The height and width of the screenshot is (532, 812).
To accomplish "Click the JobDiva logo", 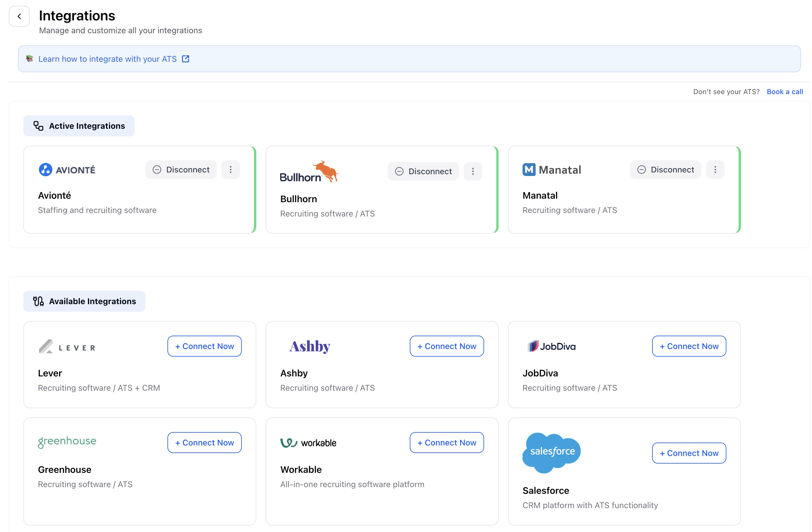I will (x=551, y=346).
